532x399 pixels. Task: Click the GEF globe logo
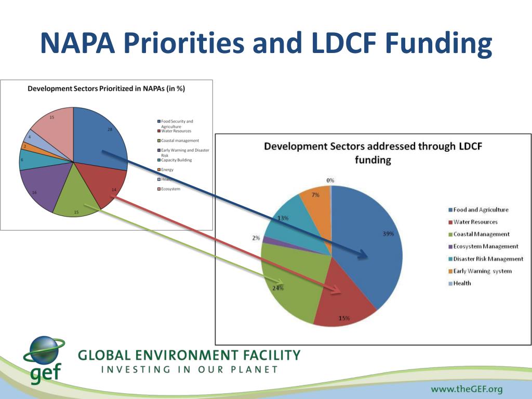pos(44,359)
